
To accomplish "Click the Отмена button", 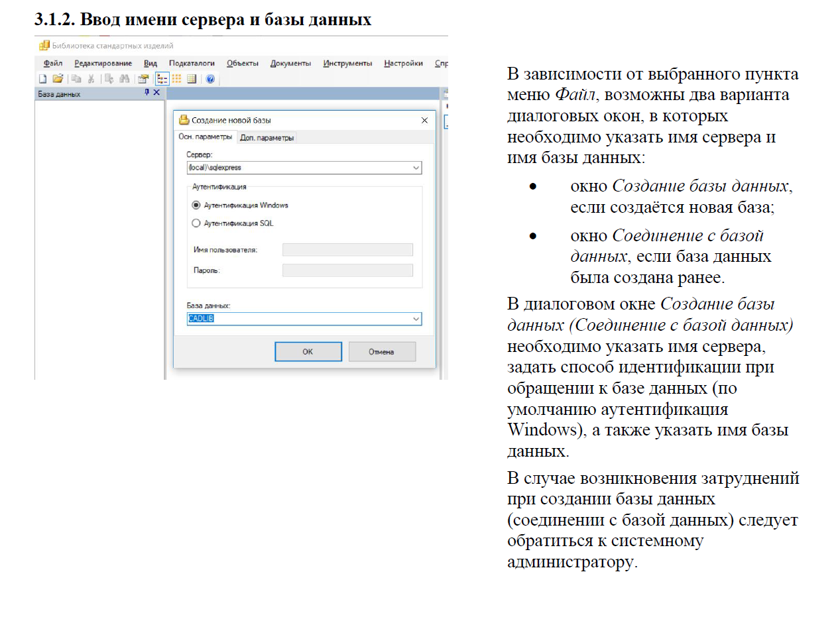I will pyautogui.click(x=382, y=352).
